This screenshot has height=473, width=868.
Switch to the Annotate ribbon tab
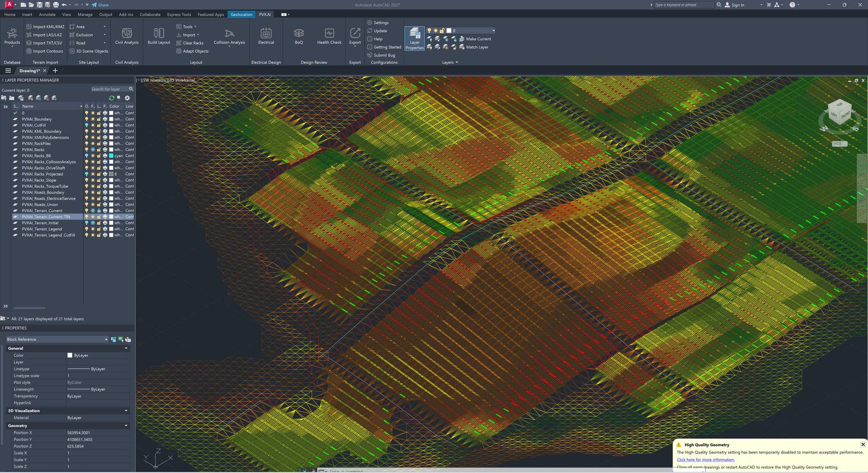(47, 15)
